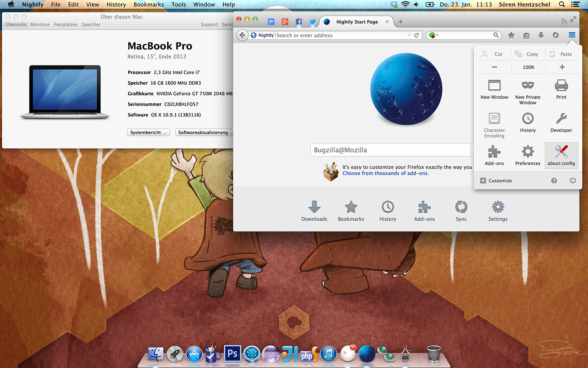
Task: Switch to the pinned Twitter tab
Action: click(x=313, y=22)
